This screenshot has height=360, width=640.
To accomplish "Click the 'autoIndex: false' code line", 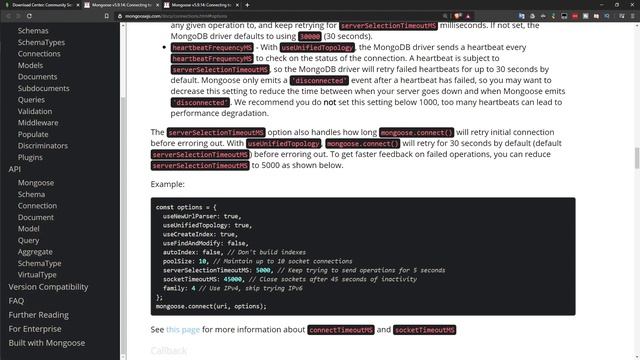I will 234,252.
